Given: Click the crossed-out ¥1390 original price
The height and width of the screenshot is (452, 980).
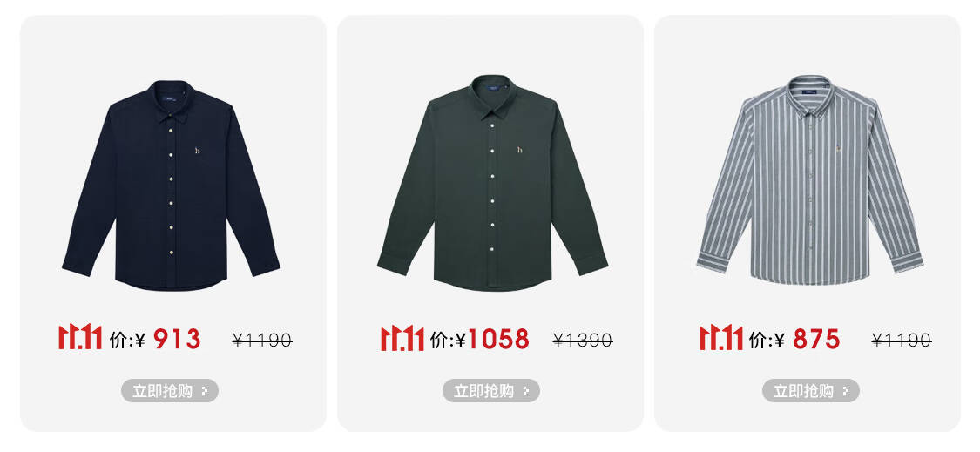Looking at the screenshot, I should coord(583,341).
